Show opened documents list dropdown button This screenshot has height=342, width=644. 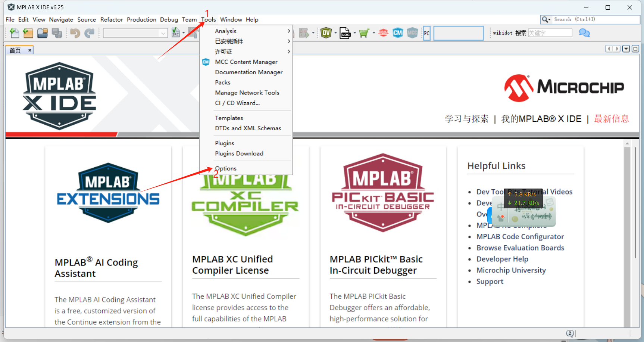626,49
